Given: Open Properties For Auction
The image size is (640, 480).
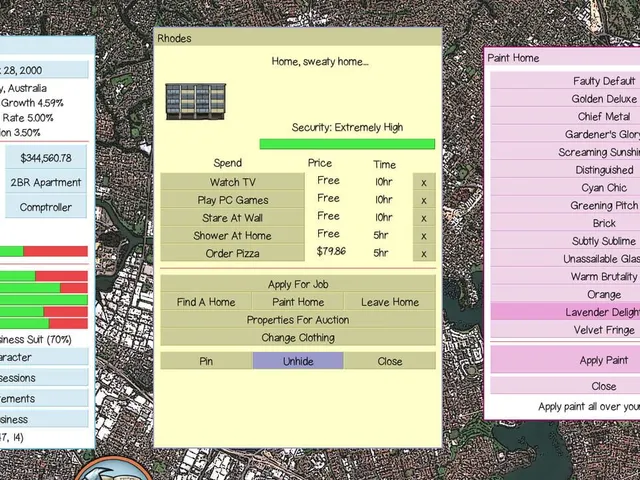Looking at the screenshot, I should 298,320.
